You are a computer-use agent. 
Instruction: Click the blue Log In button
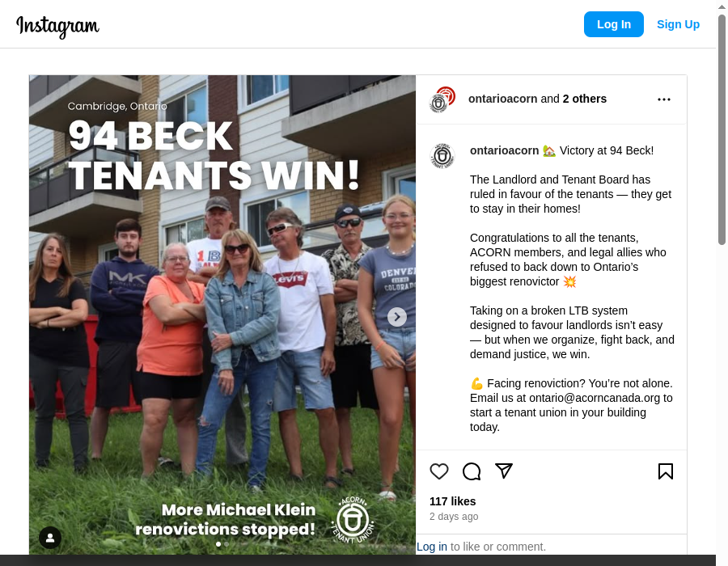point(614,24)
